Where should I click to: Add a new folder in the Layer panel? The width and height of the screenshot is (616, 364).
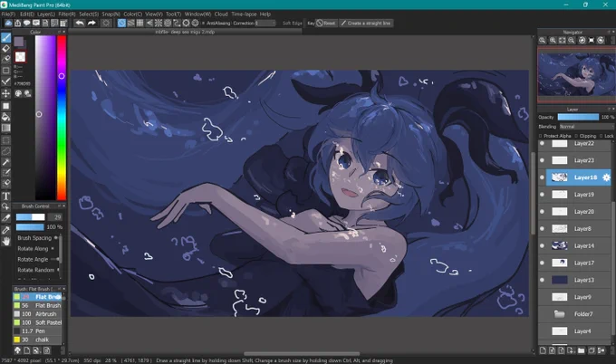pos(581,350)
